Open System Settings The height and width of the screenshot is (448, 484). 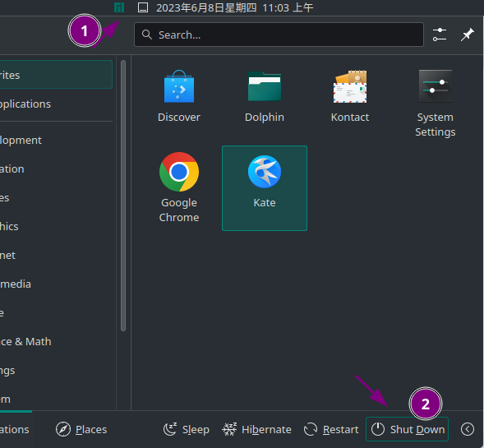pos(436,104)
